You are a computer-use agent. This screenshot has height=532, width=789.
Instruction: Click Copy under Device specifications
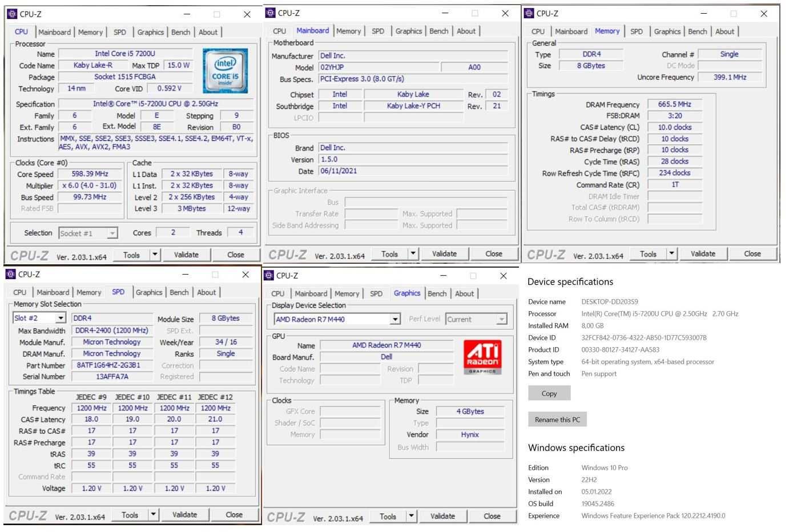click(x=549, y=393)
